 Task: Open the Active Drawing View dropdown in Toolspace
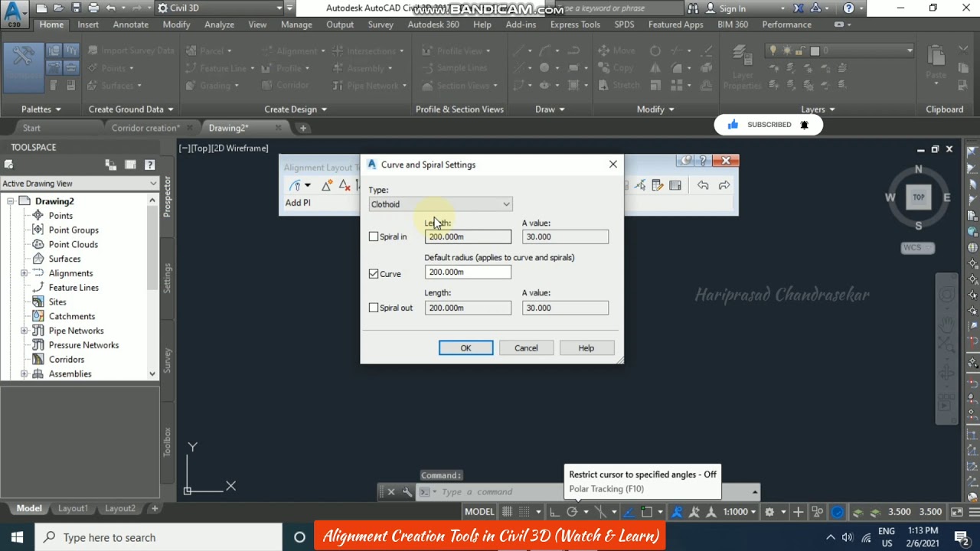pos(79,184)
